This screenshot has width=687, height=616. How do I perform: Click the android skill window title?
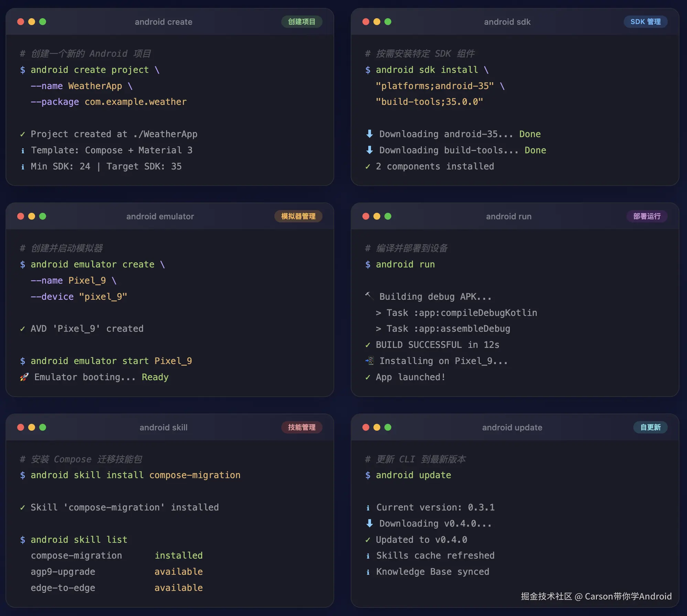pyautogui.click(x=163, y=427)
